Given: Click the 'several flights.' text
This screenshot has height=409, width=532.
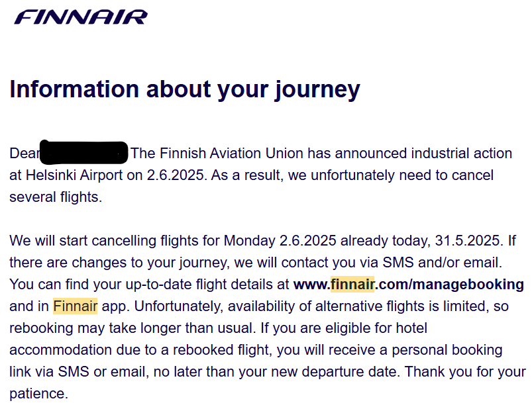Looking at the screenshot, I should click(56, 197).
